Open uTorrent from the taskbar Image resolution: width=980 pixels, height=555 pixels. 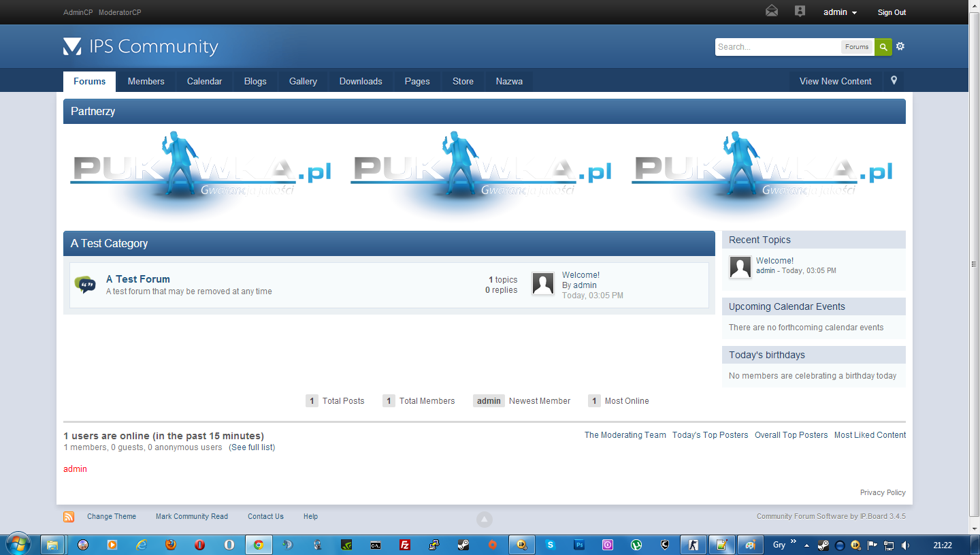[x=636, y=545]
